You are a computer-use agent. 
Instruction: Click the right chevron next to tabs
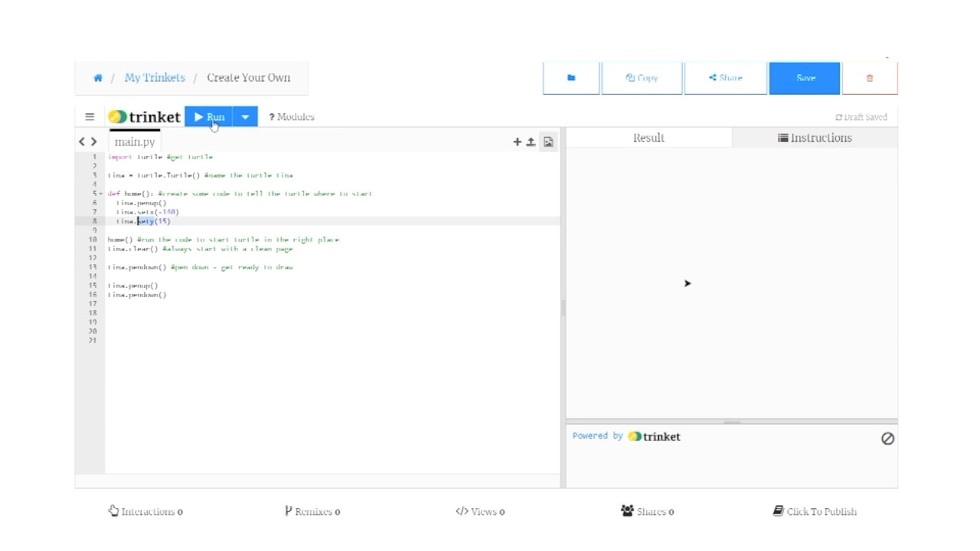93,142
